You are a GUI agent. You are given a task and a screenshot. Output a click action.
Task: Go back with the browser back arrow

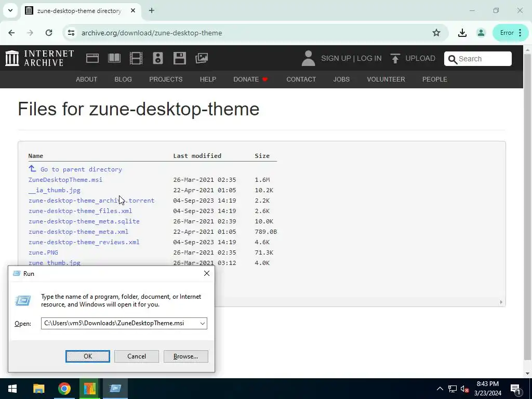point(11,33)
